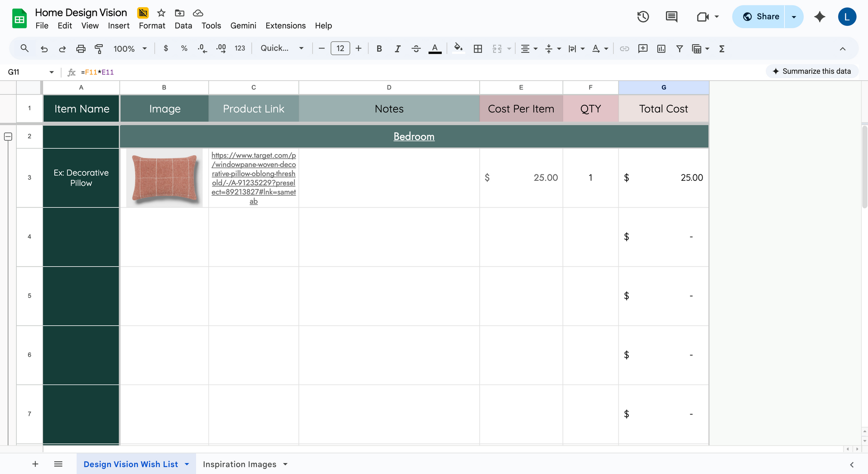Apply percent format to selection
The height and width of the screenshot is (474, 868).
pos(184,48)
